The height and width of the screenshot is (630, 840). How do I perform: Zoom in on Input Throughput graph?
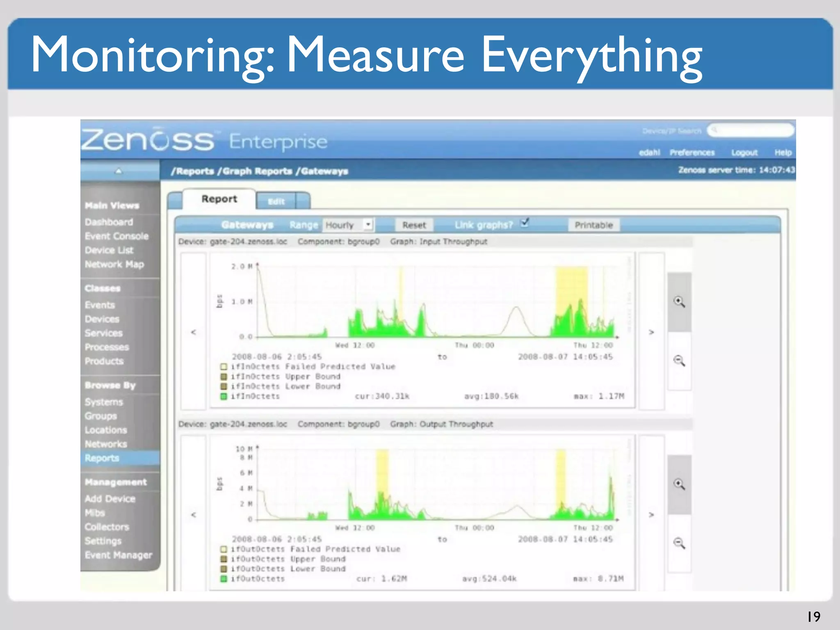click(x=679, y=302)
